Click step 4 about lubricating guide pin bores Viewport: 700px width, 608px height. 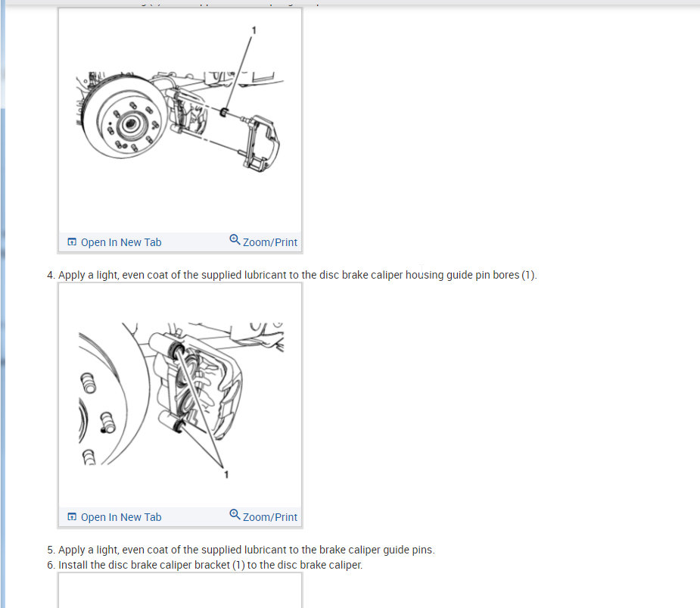292,275
